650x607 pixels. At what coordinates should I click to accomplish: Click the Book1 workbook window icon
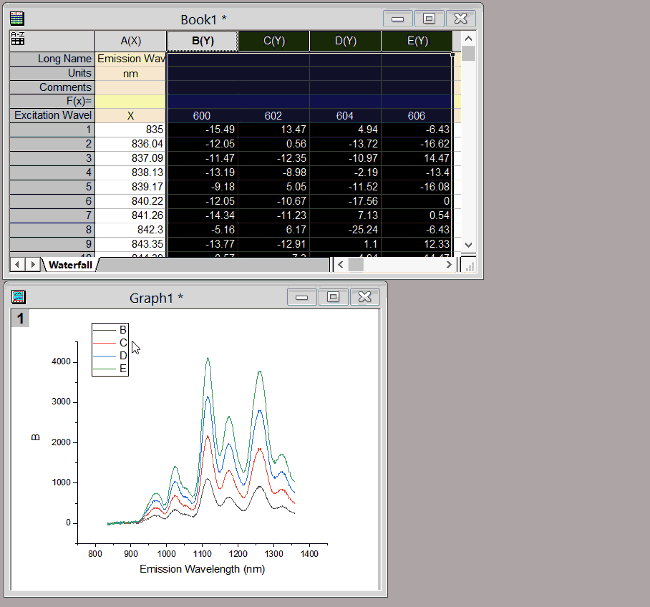coord(17,18)
